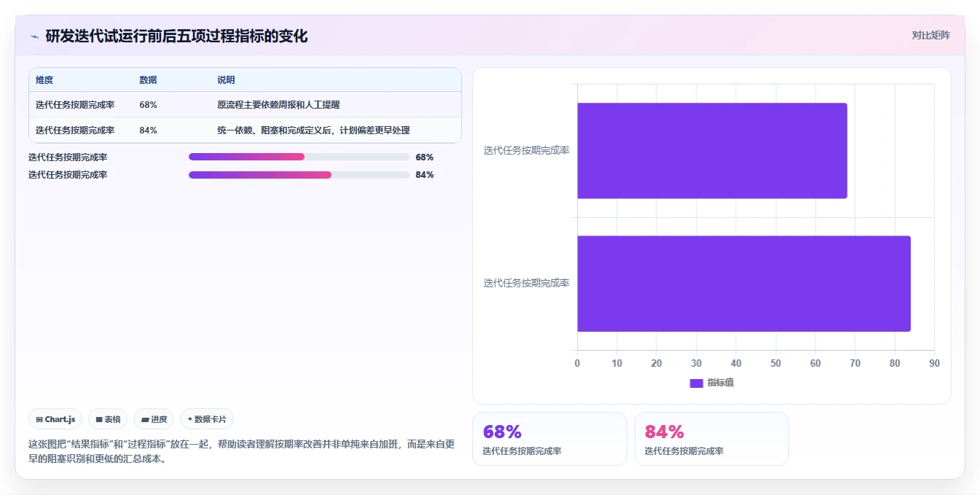Click the 迭代任务按期完成率 cell in the 84% table row
The image size is (980, 495).
point(75,130)
